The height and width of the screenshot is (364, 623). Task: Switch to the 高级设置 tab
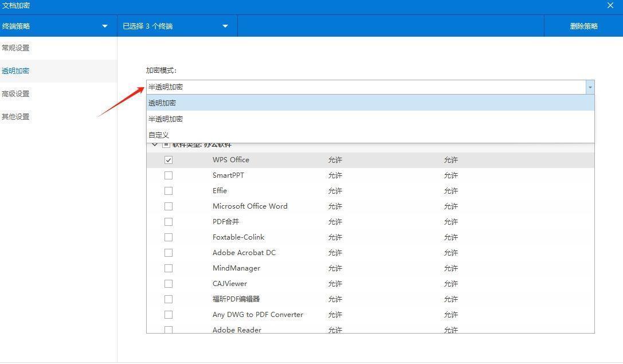[x=16, y=94]
